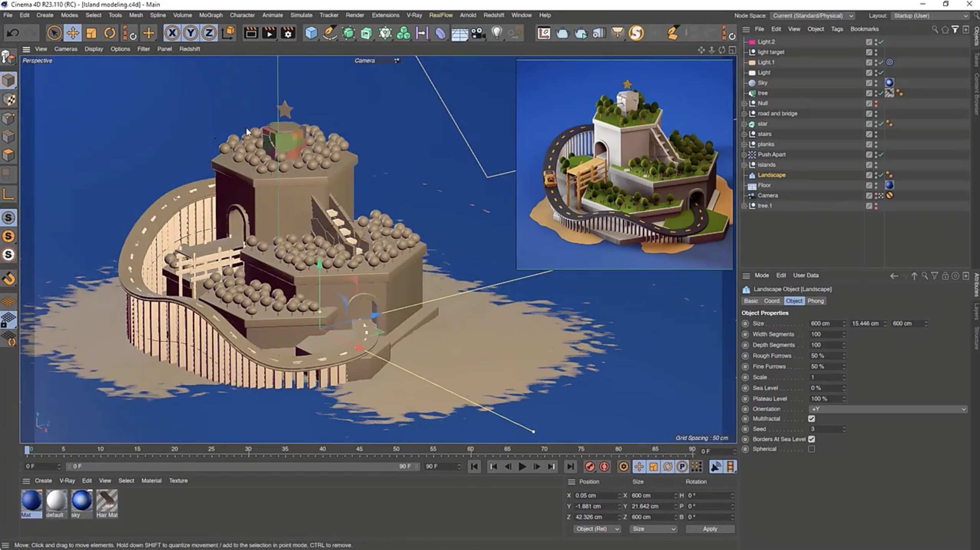980x550 pixels.
Task: Switch to Points mode in the left toolbar
Action: tap(8, 118)
